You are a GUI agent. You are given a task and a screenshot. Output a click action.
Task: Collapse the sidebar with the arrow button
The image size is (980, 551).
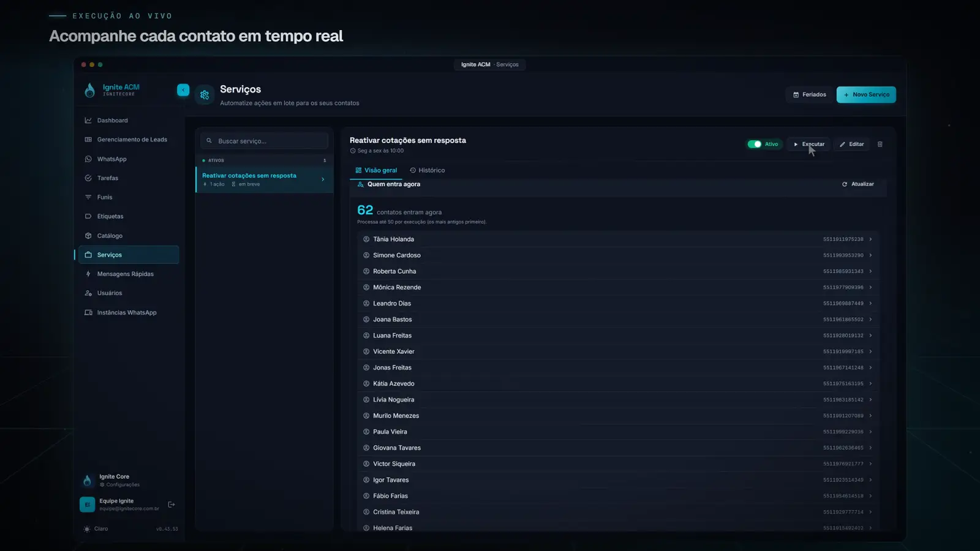pos(183,90)
